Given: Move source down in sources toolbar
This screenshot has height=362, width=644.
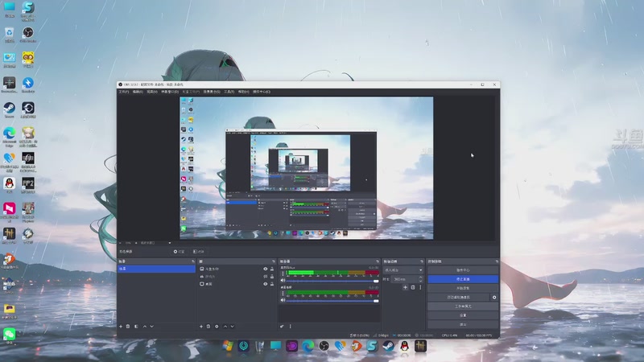Looking at the screenshot, I should tap(232, 327).
